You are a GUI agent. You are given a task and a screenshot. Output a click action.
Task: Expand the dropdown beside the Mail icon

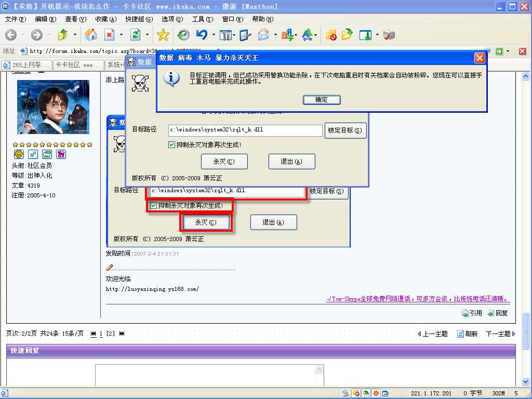275,35
